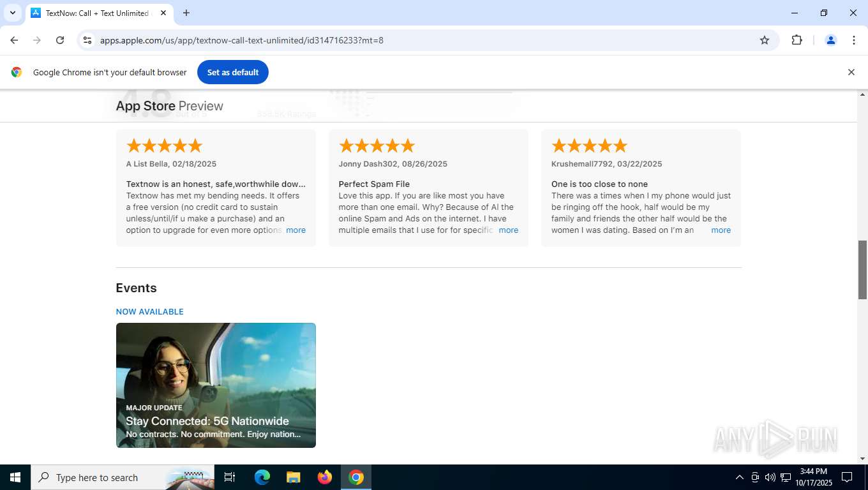This screenshot has height=490, width=868.
Task: Launch Firefox from taskbar
Action: 325,477
